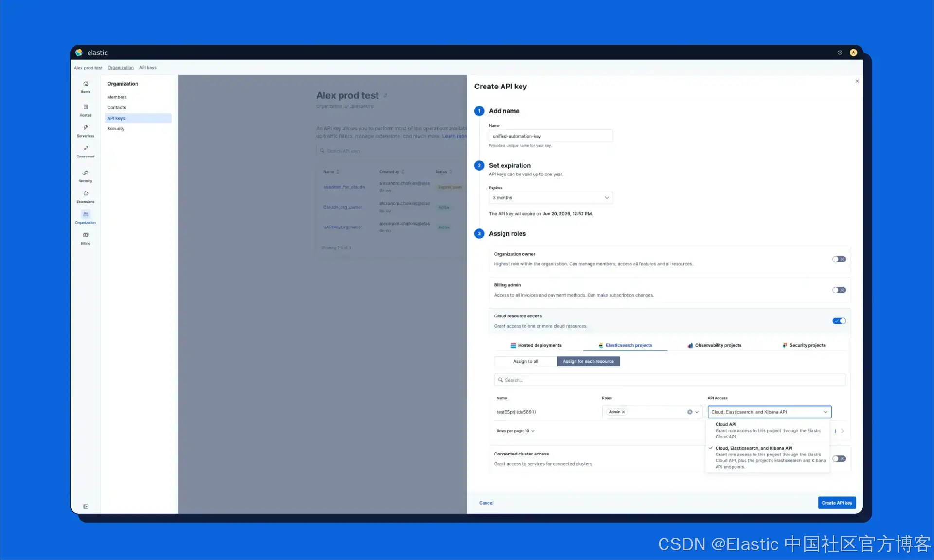Open Extensions in sidebar

click(x=86, y=196)
